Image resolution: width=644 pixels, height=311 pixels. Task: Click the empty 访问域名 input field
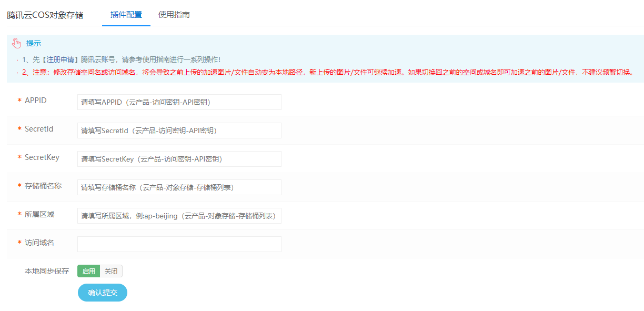(179, 244)
